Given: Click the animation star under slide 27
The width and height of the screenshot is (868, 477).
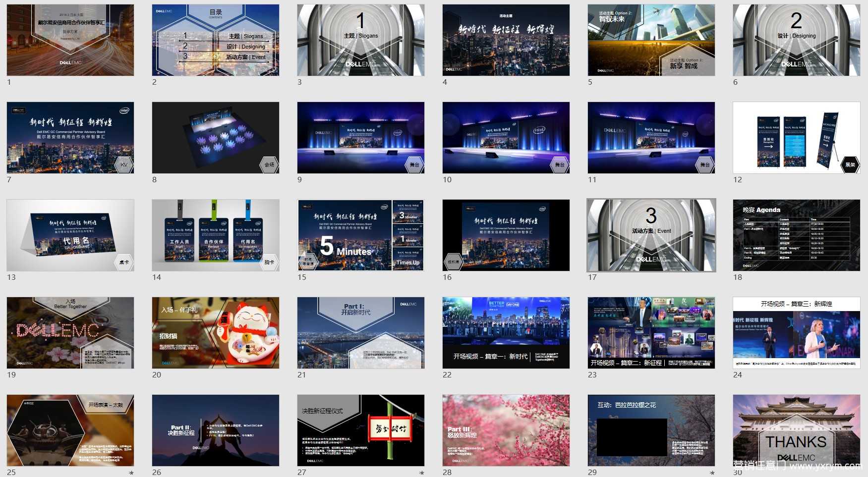Looking at the screenshot, I should (422, 473).
